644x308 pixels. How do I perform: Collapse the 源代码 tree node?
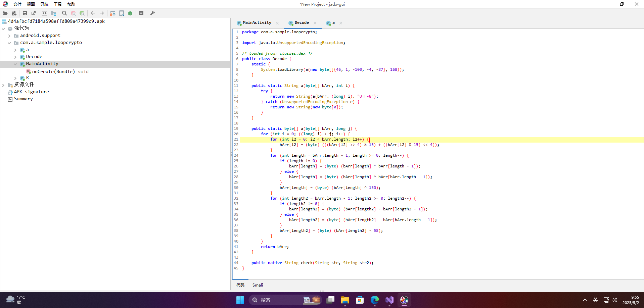point(3,29)
